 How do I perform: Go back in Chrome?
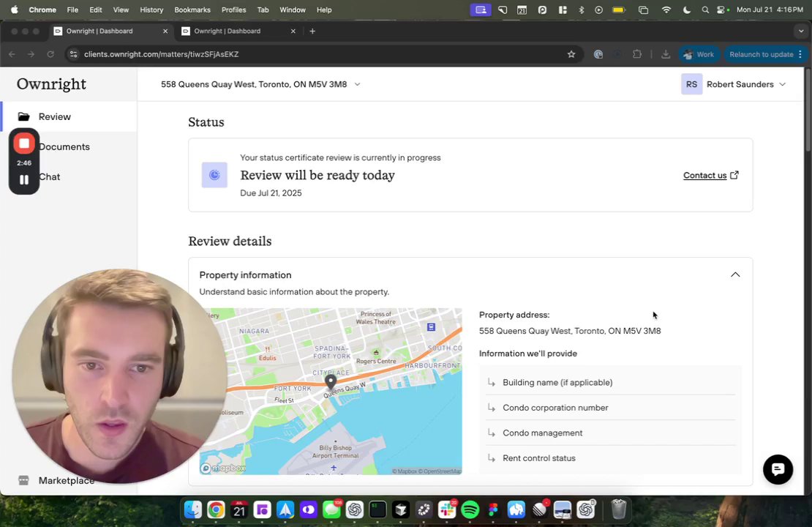point(12,54)
